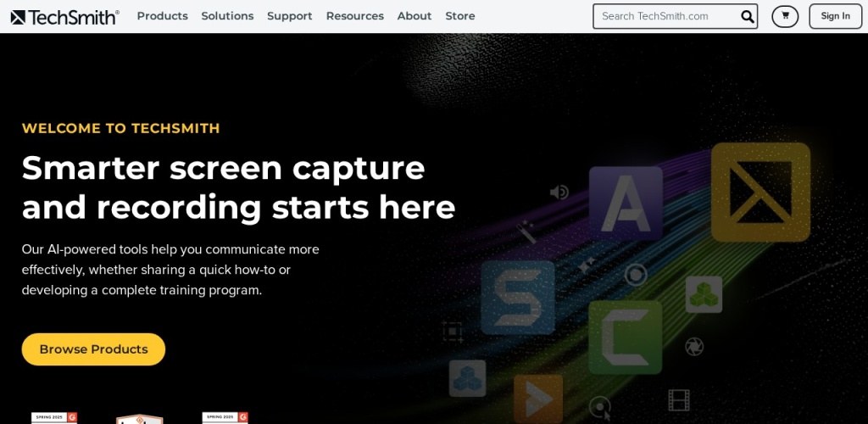Viewport: 868px width, 424px height.
Task: Open the shopping cart
Action: [785, 16]
